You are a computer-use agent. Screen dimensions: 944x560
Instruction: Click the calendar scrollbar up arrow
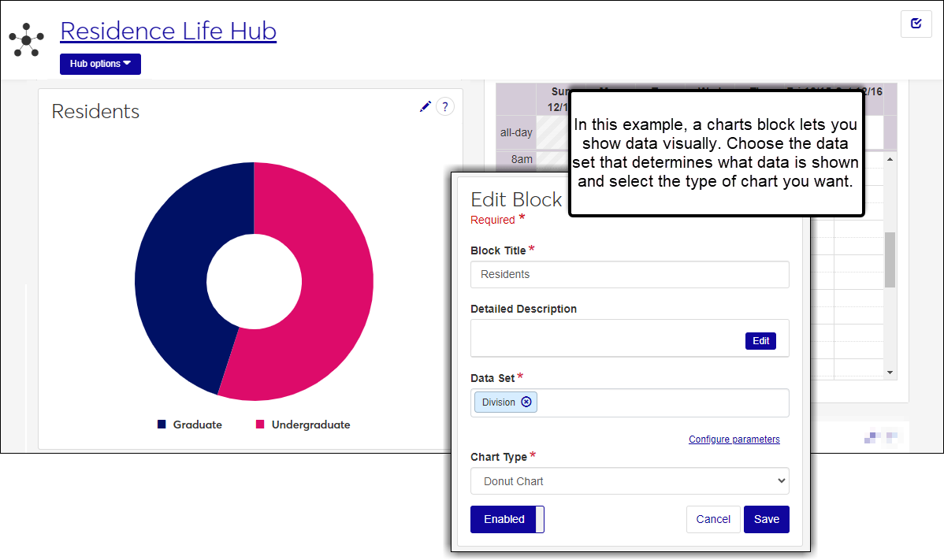[890, 159]
